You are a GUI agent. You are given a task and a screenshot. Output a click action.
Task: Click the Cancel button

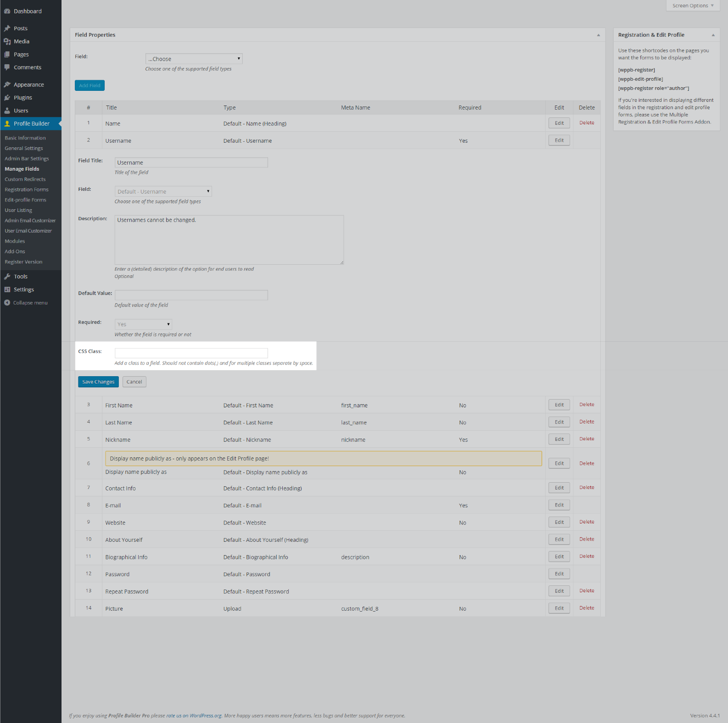coord(134,382)
